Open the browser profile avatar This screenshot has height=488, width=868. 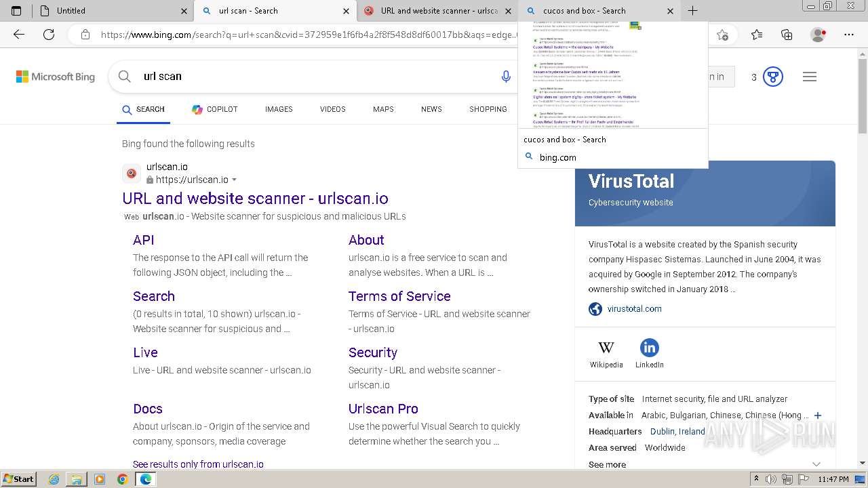818,35
